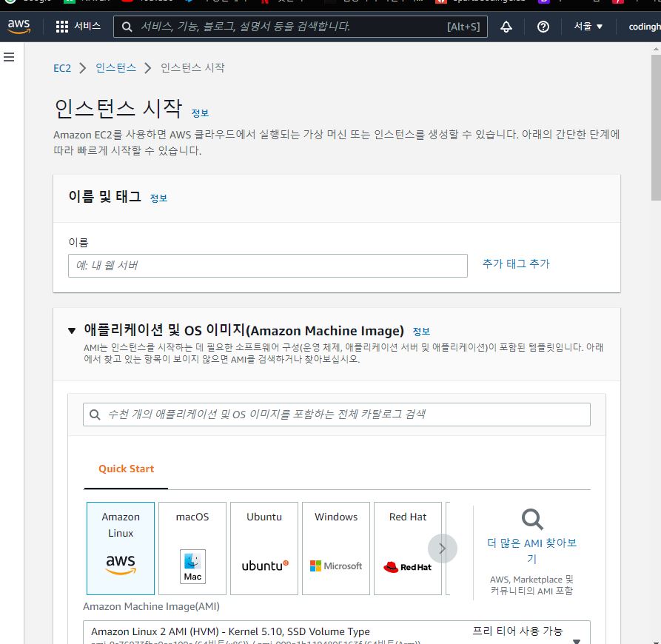Image resolution: width=661 pixels, height=644 pixels.
Task: Go to the 인스턴스 breadcrumb link
Action: (116, 68)
